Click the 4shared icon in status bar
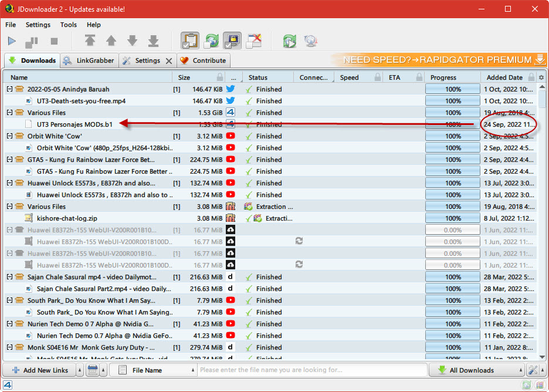This screenshot has width=549, height=392. (8, 386)
